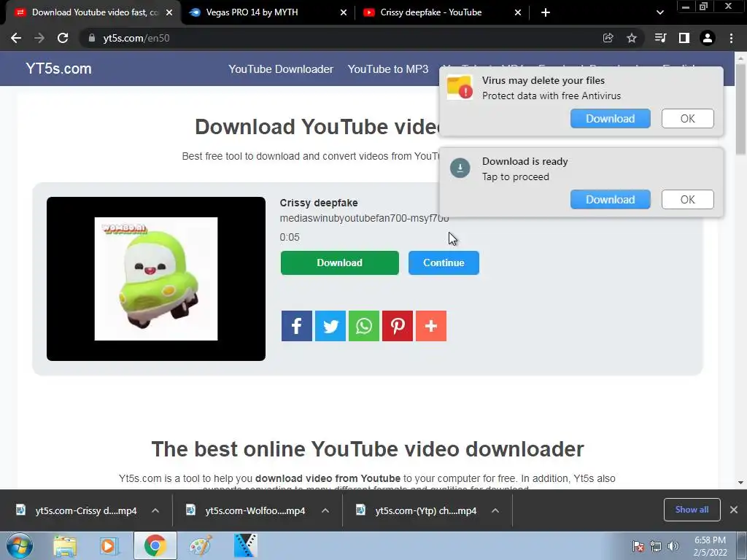The width and height of the screenshot is (747, 560).
Task: Click the YT5s.com logo link
Action: click(x=58, y=69)
